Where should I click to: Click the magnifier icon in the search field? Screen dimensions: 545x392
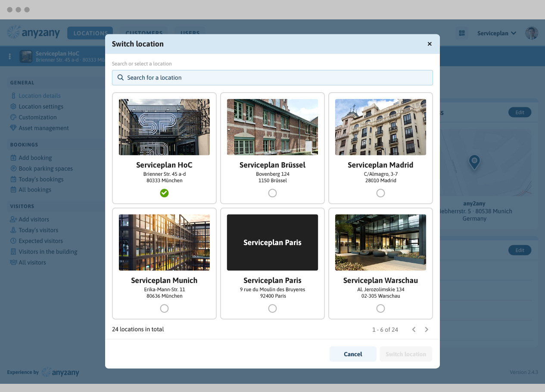pyautogui.click(x=121, y=78)
